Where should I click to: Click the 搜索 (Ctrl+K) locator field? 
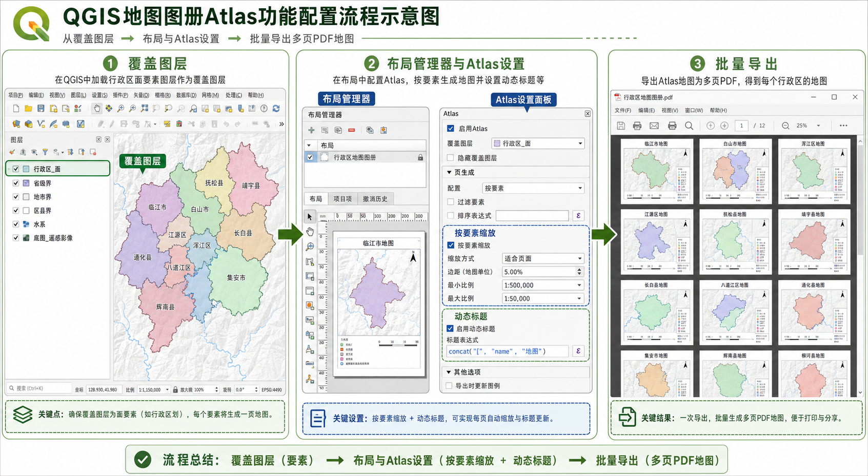coord(39,388)
